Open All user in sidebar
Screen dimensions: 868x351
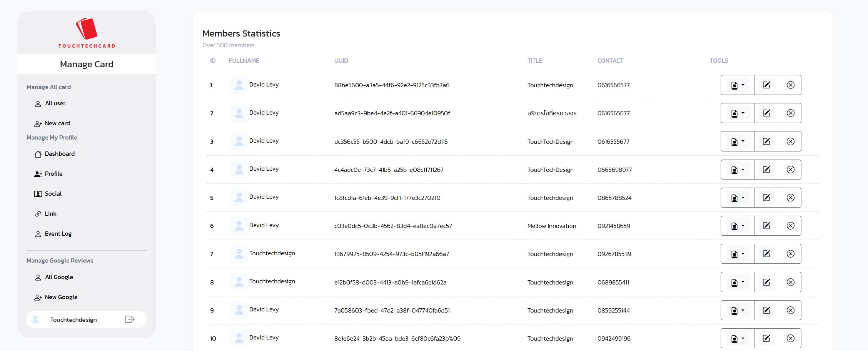[55, 103]
